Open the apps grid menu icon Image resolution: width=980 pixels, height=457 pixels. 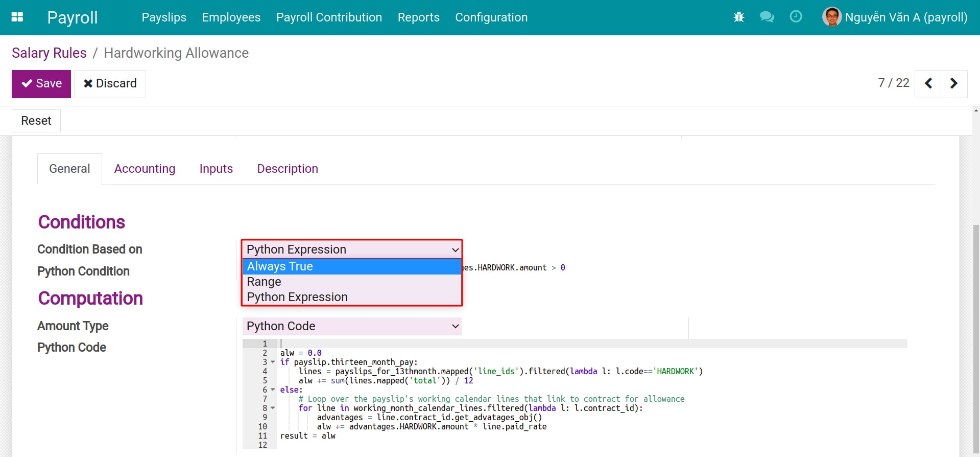17,17
